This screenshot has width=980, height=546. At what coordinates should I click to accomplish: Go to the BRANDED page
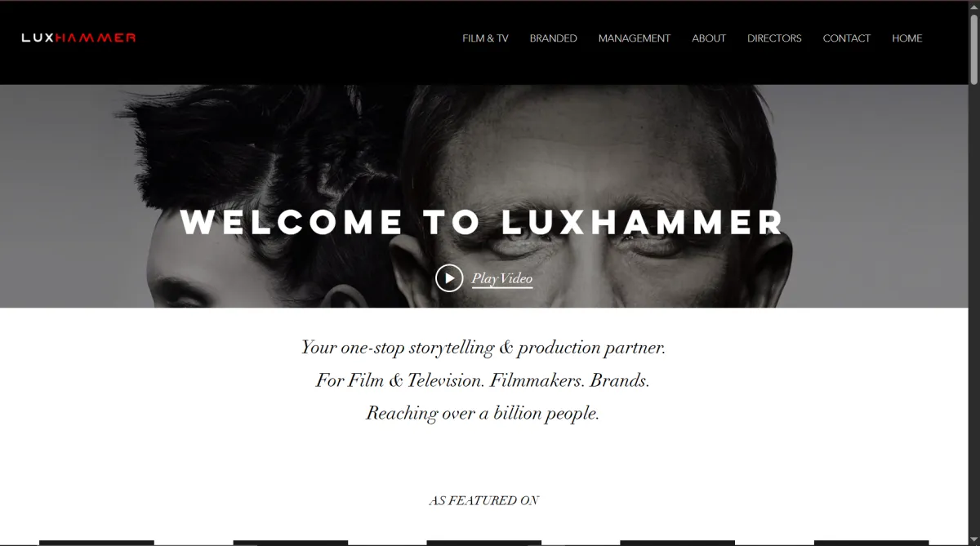pos(553,38)
